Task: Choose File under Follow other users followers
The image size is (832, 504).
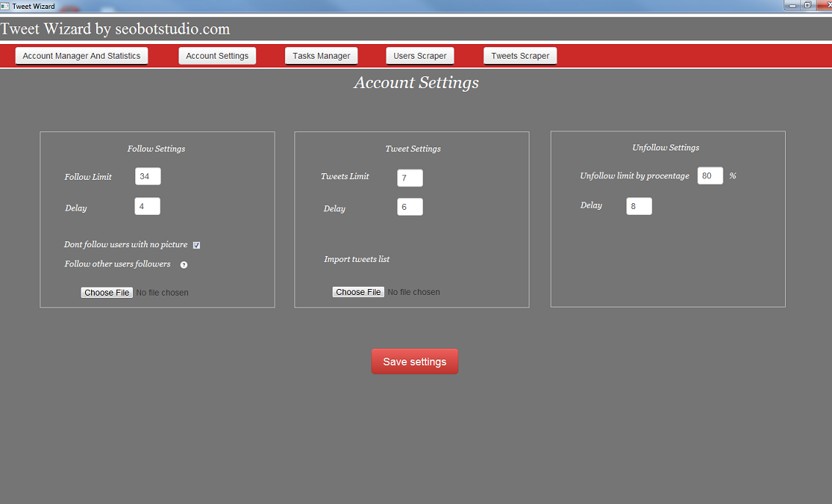Action: (x=106, y=293)
